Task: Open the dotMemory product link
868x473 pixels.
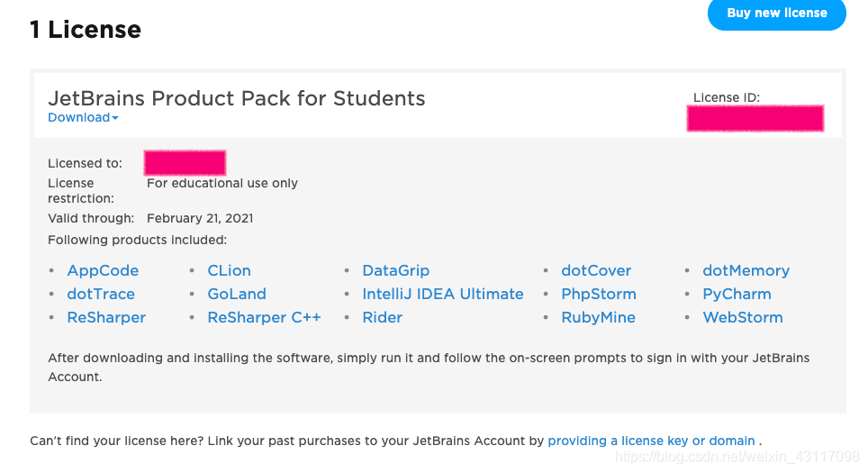Action: (746, 270)
